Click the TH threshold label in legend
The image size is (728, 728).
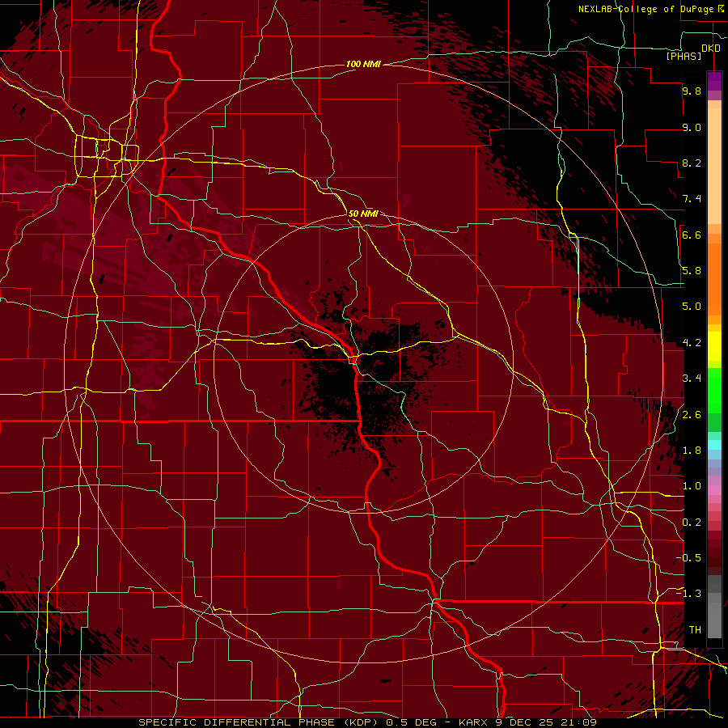[x=695, y=630]
